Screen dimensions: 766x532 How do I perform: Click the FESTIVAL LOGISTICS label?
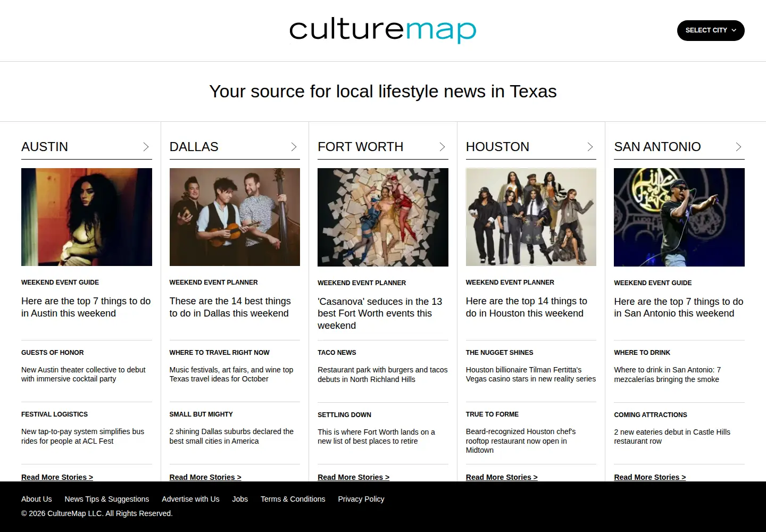[x=54, y=414]
